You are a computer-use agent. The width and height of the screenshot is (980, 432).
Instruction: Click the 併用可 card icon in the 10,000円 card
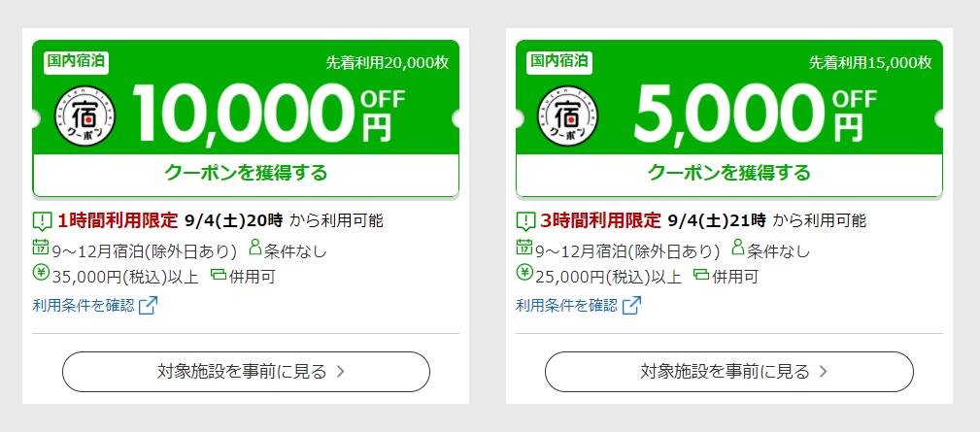(219, 274)
